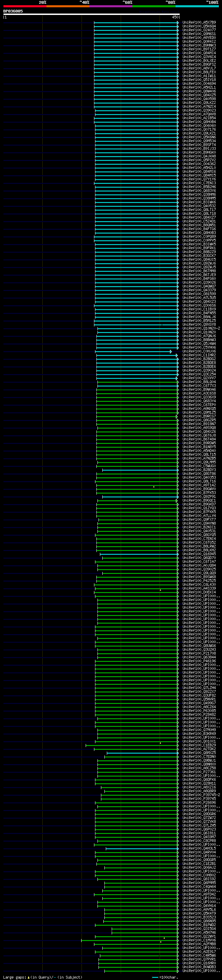Open hit UniRef100_P63085
This screenshot has height=980, width=222.
click(199, 711)
